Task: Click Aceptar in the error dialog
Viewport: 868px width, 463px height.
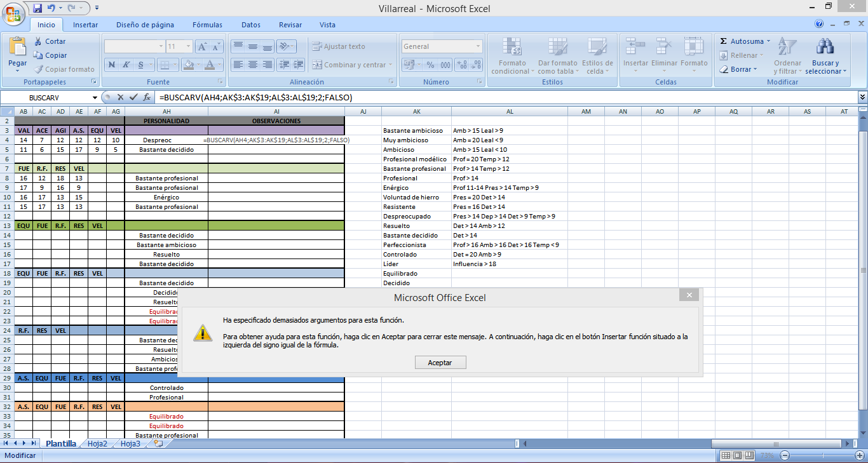Action: click(440, 363)
